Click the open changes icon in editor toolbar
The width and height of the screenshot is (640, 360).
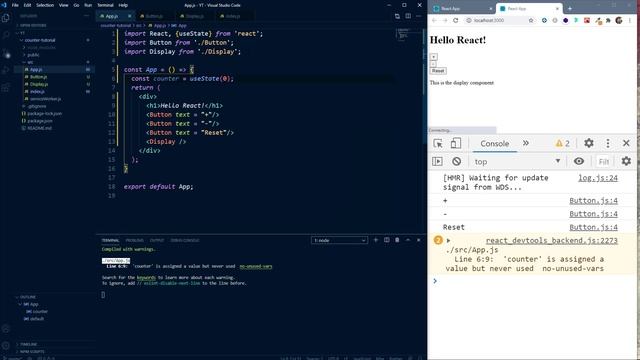click(x=397, y=16)
